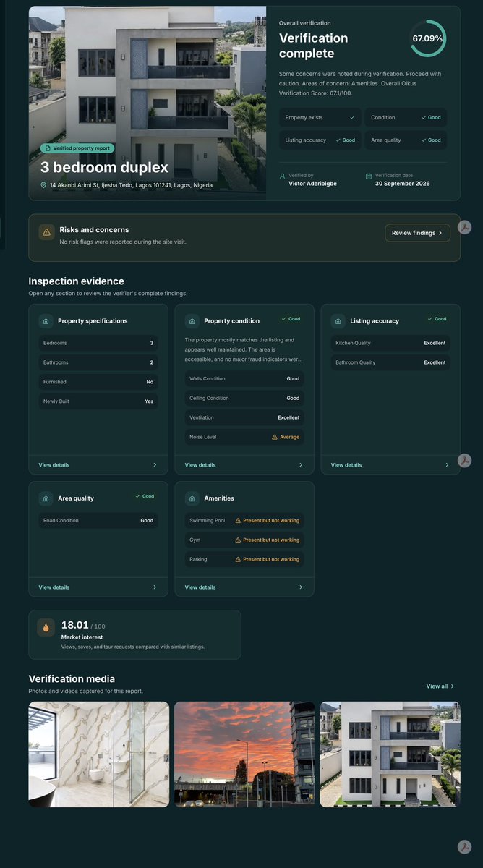Click the chevron inside Review findings button
Viewport: 483px width, 868px height.
click(x=440, y=233)
